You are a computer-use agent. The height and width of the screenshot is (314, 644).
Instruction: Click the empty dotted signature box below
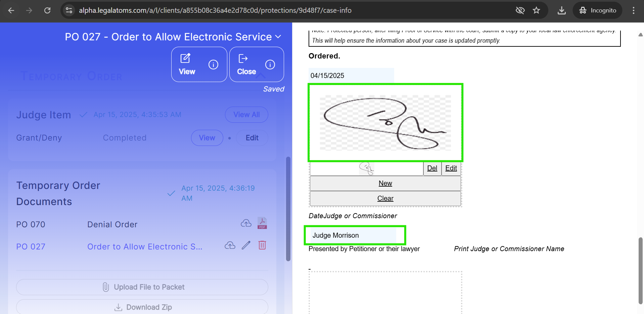pos(385,292)
